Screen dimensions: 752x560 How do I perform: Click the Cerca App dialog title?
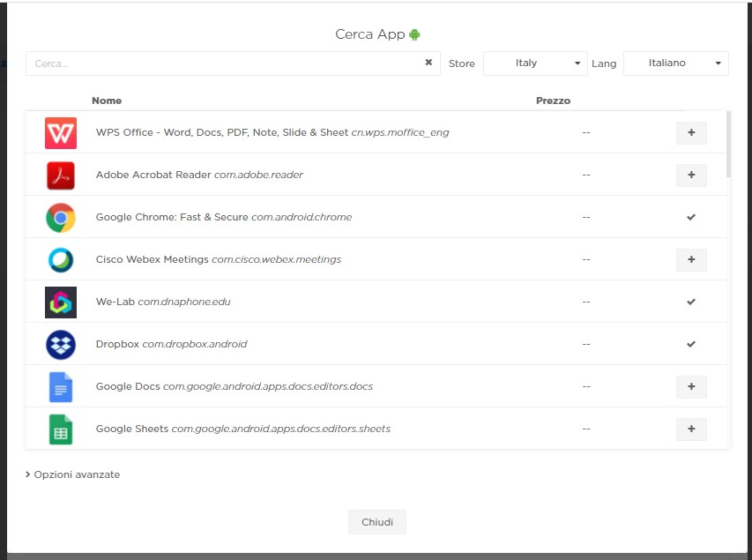tap(370, 34)
